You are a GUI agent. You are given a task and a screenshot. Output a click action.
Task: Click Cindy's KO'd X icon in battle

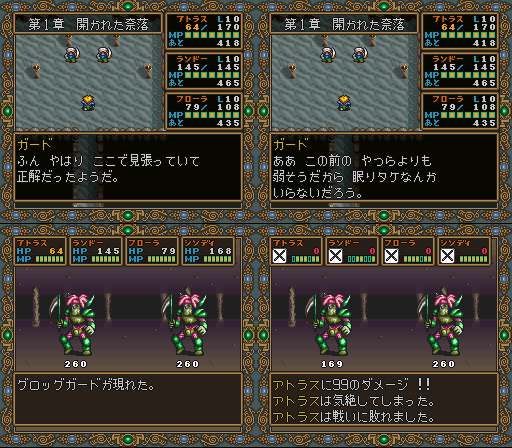point(447,256)
